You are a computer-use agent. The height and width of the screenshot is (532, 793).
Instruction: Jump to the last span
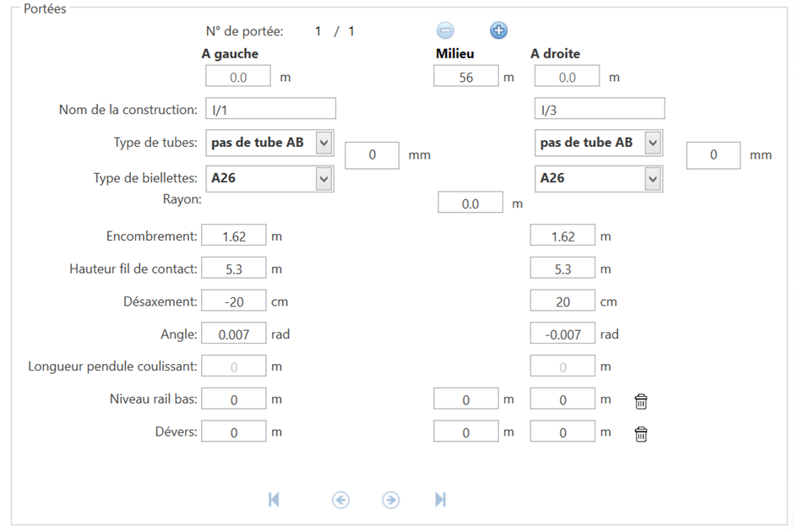click(x=440, y=500)
